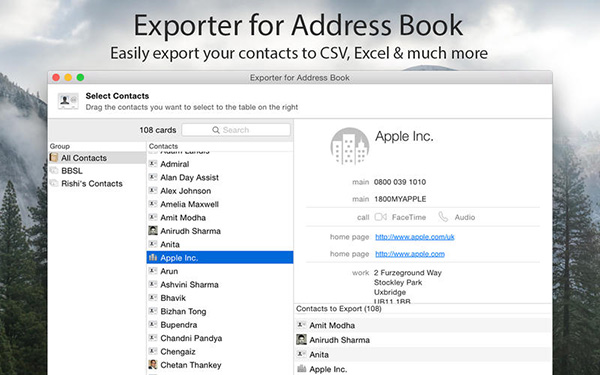Click the Search field in contacts list
The width and height of the screenshot is (600, 375).
click(236, 130)
